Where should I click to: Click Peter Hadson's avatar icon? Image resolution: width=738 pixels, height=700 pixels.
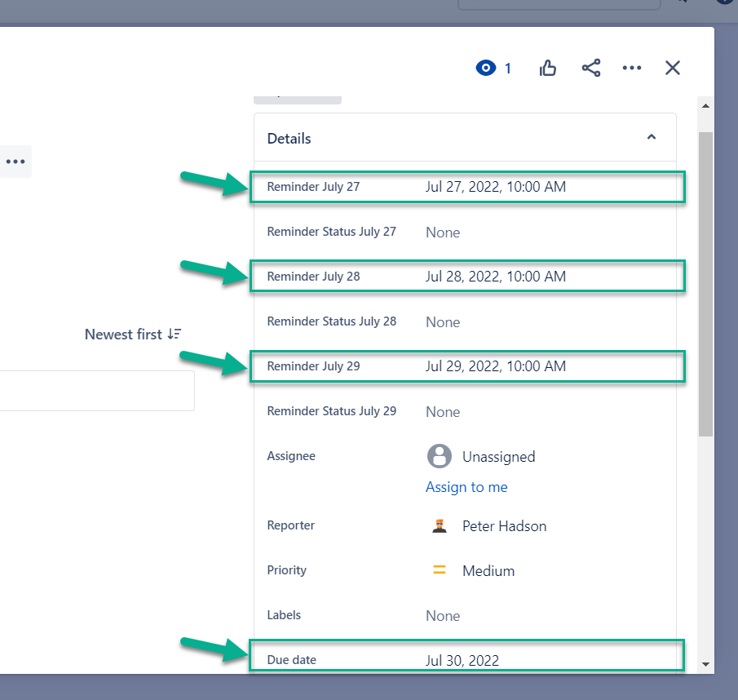439,526
